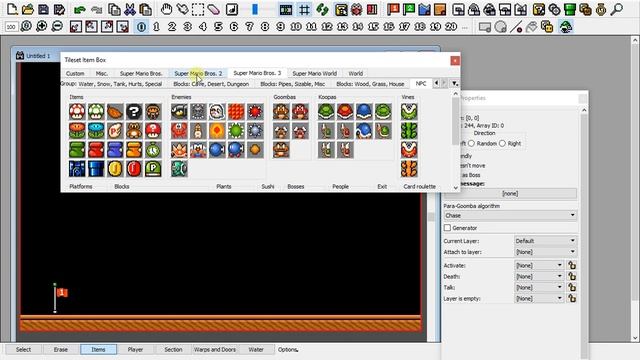
Task: Pick the Boo ghost enemy
Action: point(217,111)
